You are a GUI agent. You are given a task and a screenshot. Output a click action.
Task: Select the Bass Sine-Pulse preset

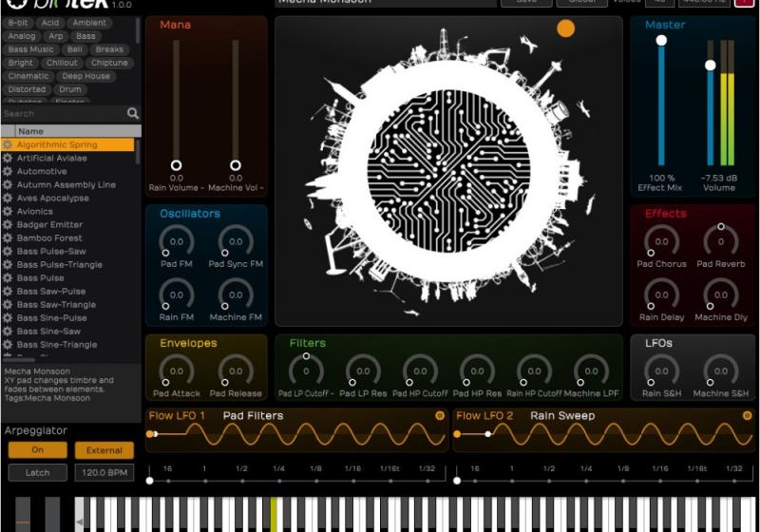[x=67, y=318]
